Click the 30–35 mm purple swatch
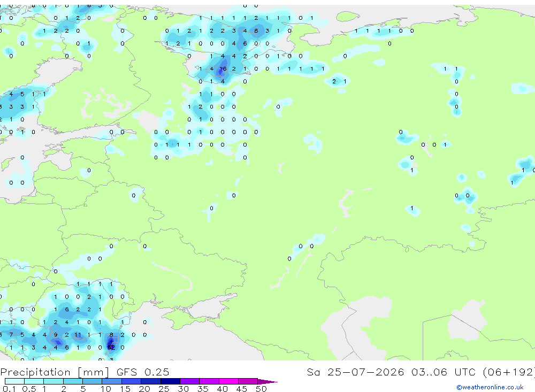This screenshot has width=535, height=392. [190, 381]
